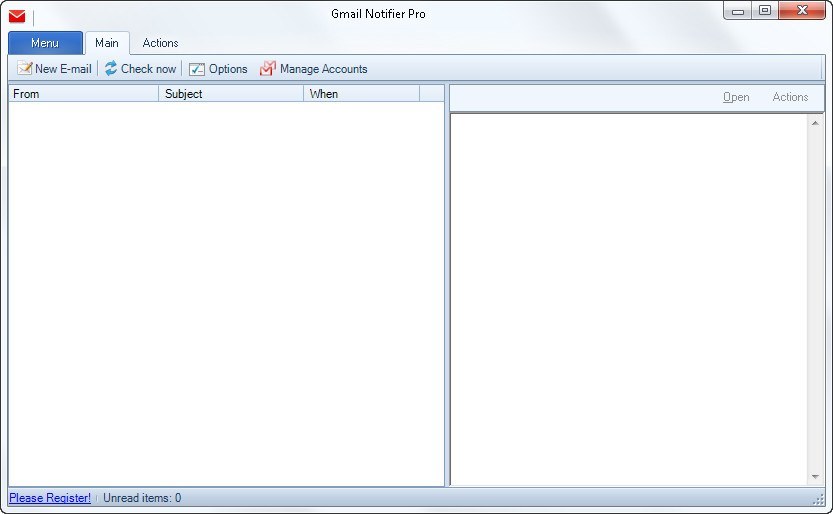Sort messages by the When column

tap(361, 93)
